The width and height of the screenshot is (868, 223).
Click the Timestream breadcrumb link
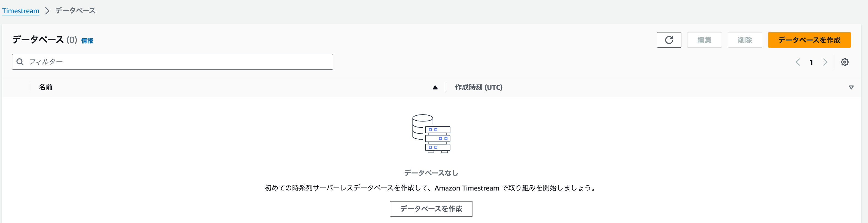[21, 11]
